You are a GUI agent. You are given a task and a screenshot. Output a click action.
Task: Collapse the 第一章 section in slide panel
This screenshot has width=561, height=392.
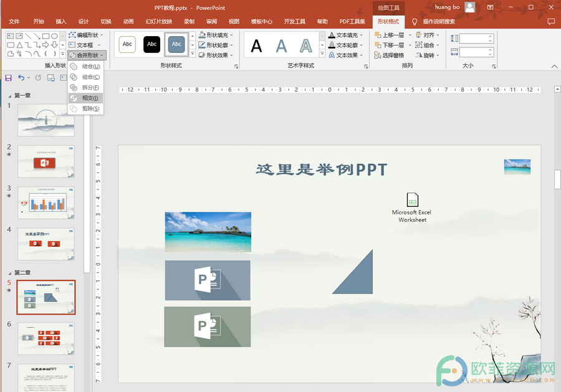10,96
